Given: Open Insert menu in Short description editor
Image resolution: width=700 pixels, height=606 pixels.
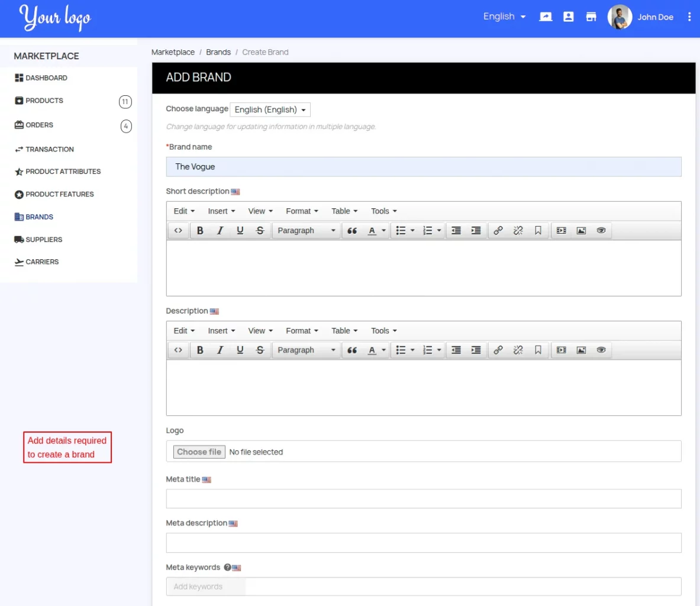Looking at the screenshot, I should 221,211.
